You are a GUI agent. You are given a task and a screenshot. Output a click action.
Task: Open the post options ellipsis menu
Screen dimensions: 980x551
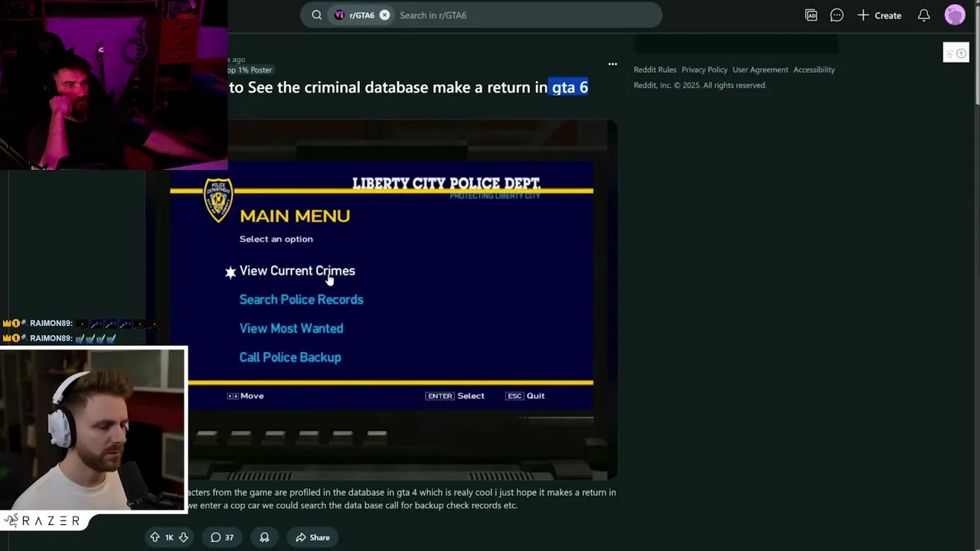[612, 64]
